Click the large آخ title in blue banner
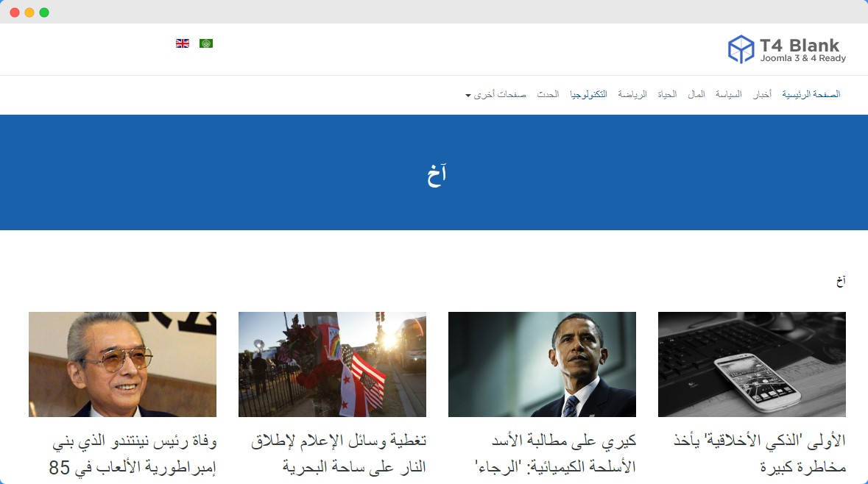The image size is (868, 484). pos(437,174)
